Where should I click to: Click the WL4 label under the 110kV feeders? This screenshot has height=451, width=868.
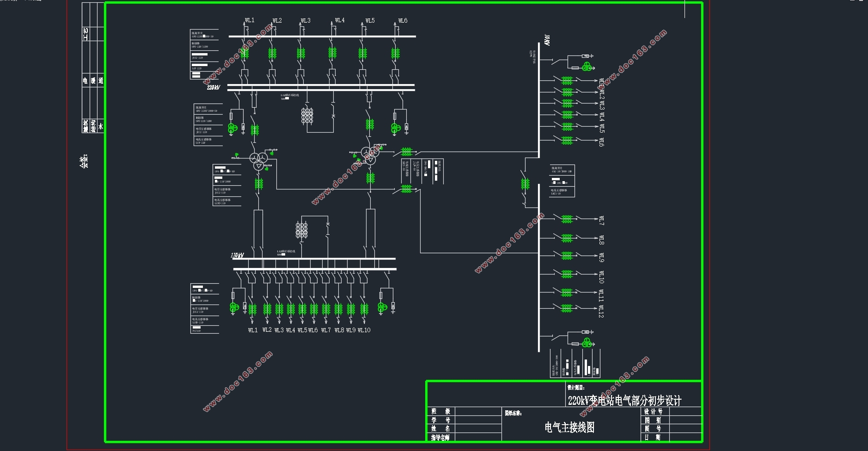tap(290, 330)
